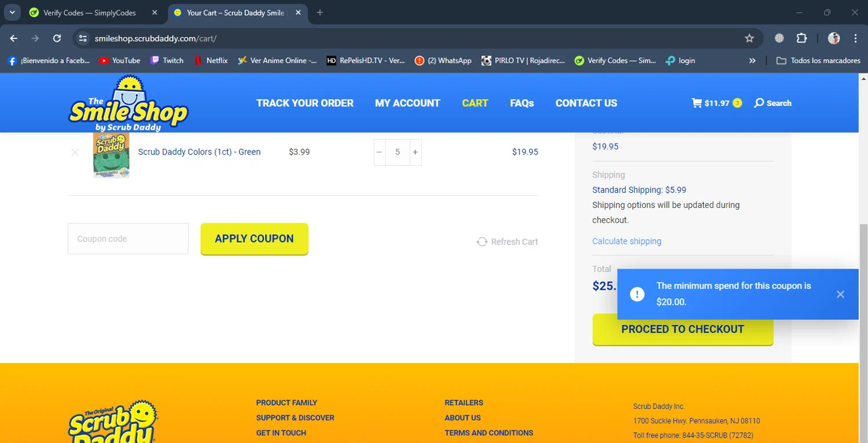
Task: Expand the hidden bookmarks chevron
Action: [x=752, y=60]
